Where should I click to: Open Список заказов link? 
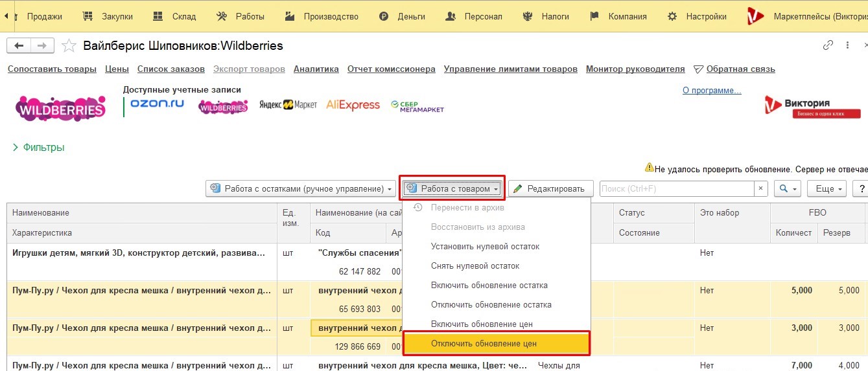[171, 69]
